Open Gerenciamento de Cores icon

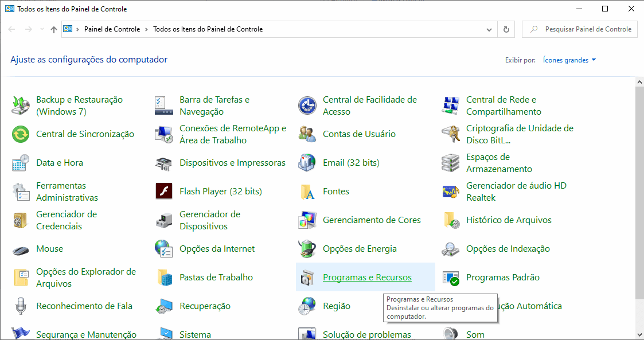tap(307, 221)
